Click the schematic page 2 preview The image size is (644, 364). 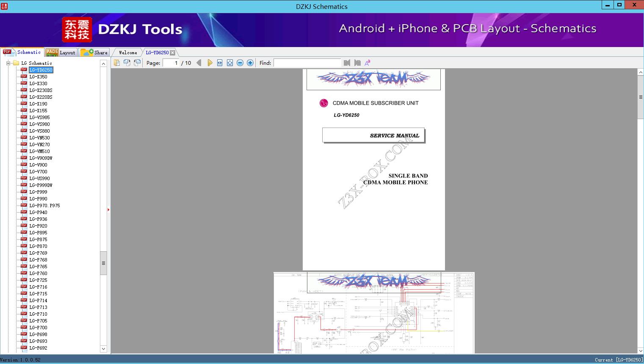point(374,313)
